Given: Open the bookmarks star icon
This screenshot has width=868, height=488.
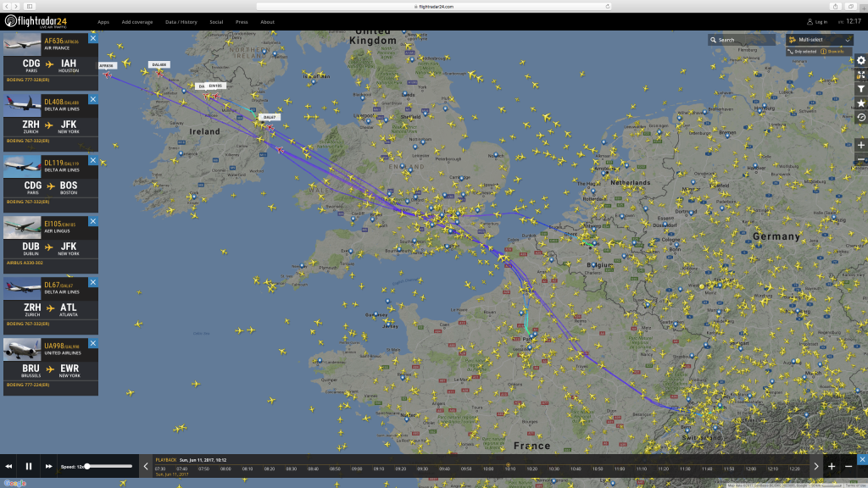Looking at the screenshot, I should click(861, 103).
